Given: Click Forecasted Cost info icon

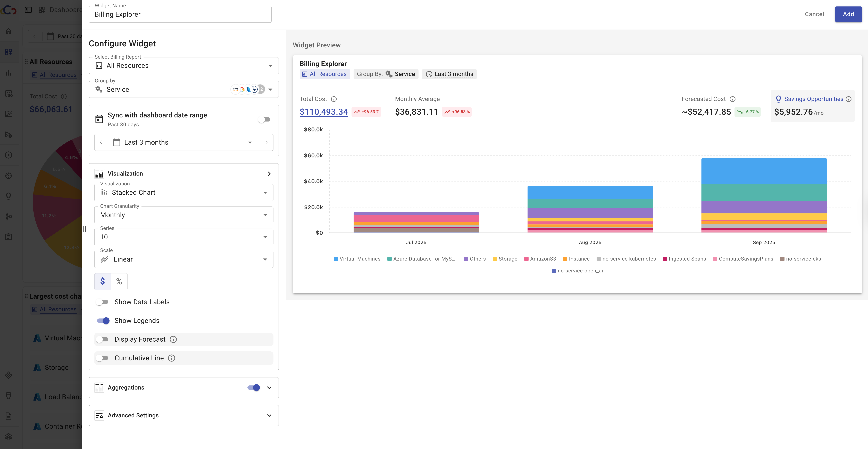Looking at the screenshot, I should coord(732,99).
